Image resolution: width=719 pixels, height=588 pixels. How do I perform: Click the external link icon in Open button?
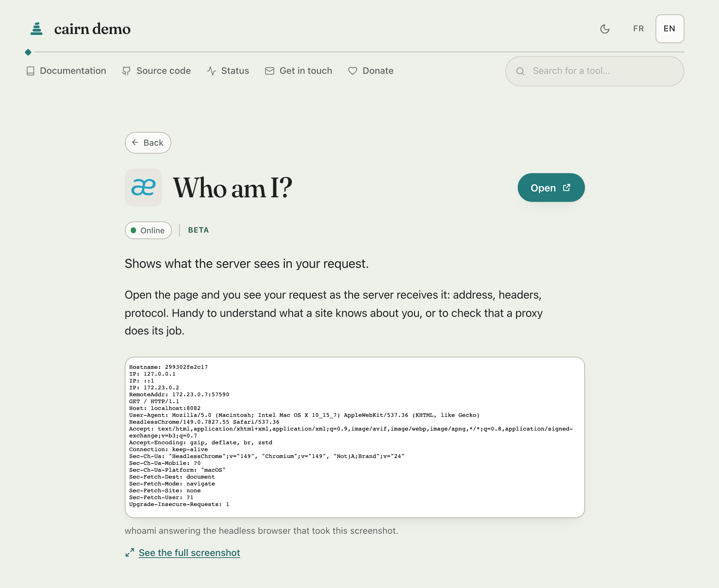566,188
